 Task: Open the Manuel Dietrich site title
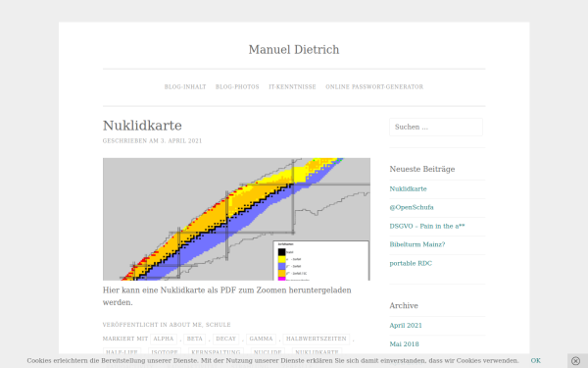[x=294, y=50]
